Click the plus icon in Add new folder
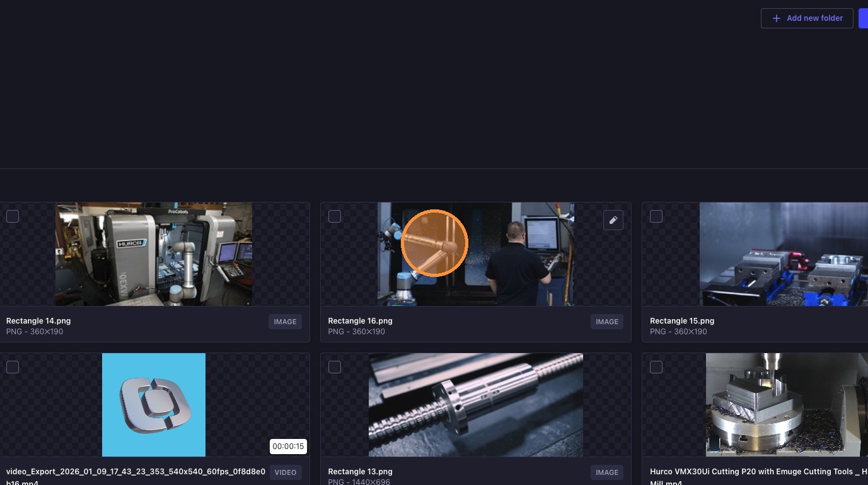This screenshot has width=868, height=485. click(x=777, y=18)
